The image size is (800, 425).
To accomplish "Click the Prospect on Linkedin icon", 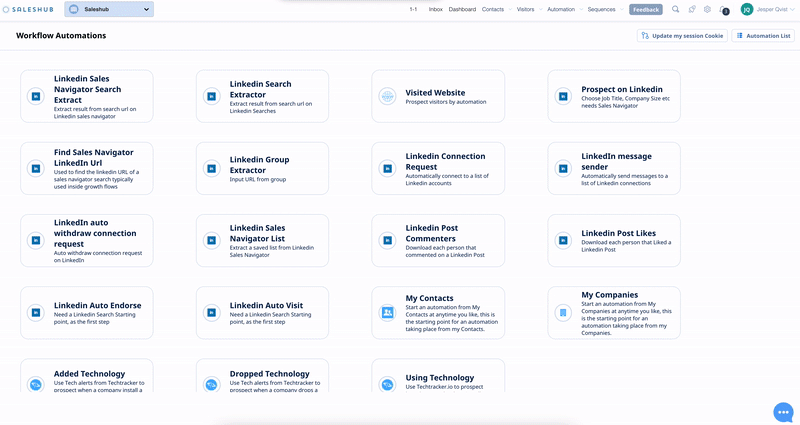I will click(x=563, y=96).
